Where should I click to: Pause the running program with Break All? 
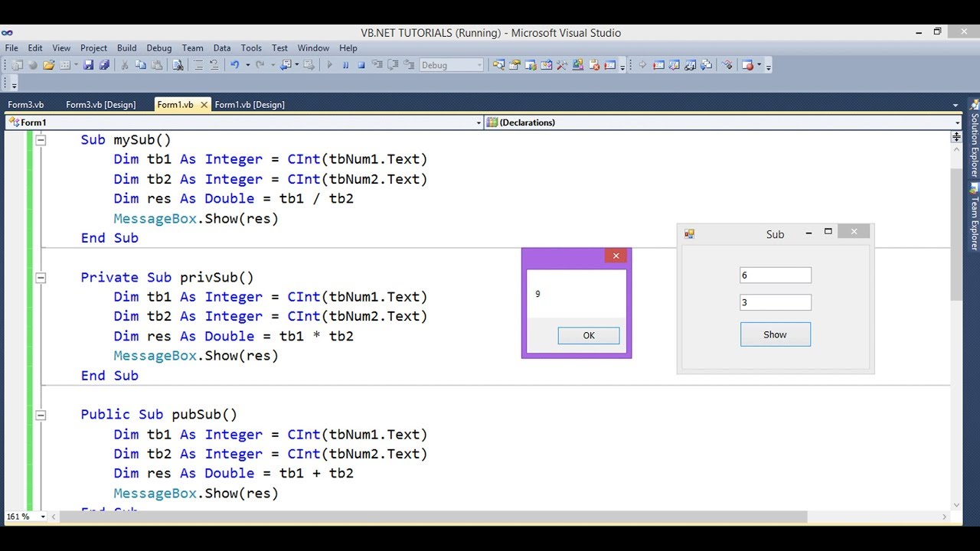(x=346, y=65)
